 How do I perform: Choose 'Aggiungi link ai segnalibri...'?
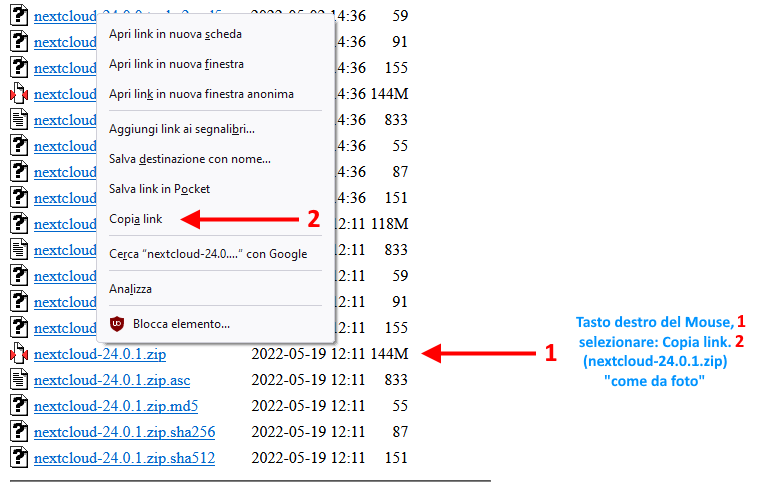(x=182, y=129)
